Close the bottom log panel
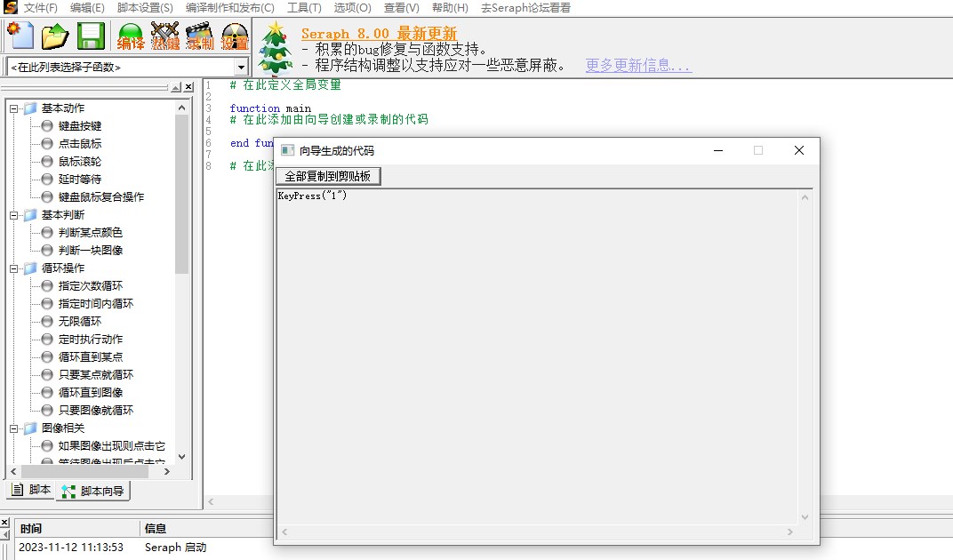This screenshot has width=953, height=560. (4, 523)
